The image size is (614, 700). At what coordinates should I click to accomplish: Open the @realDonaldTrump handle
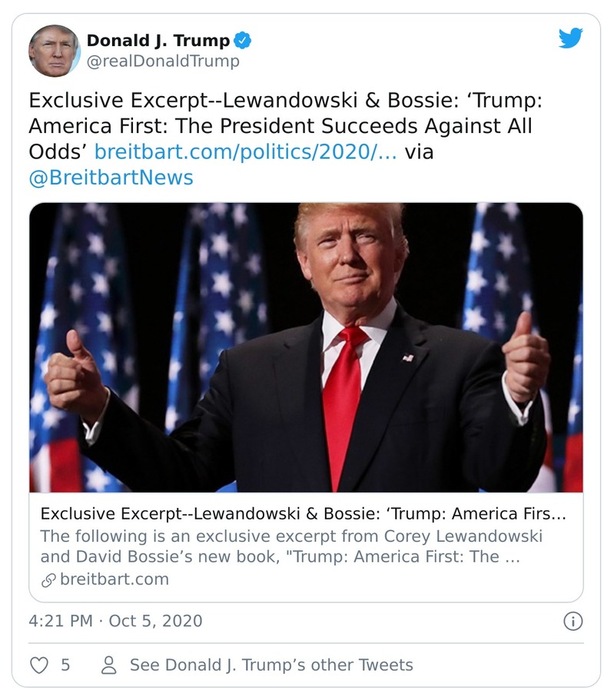click(164, 60)
